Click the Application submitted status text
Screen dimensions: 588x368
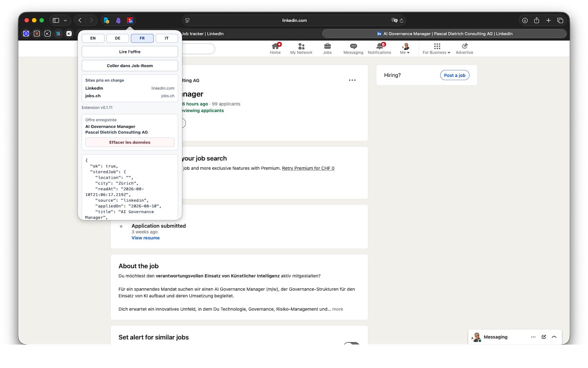[x=158, y=226]
